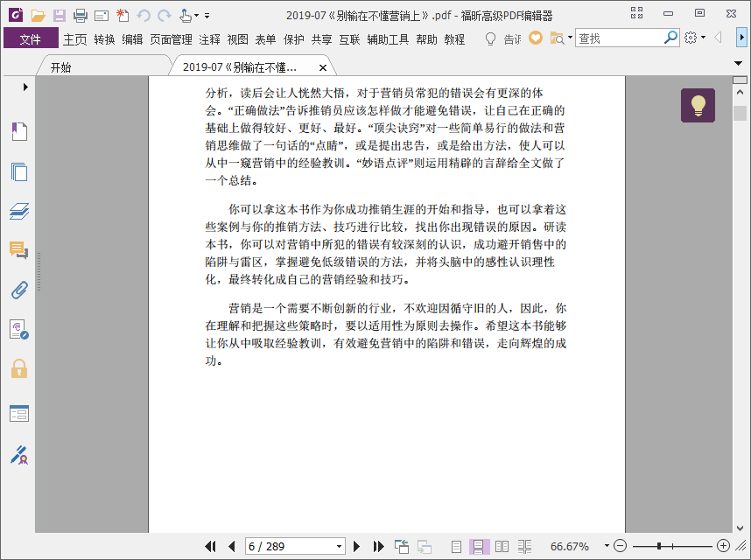751x560 pixels.
Task: Click the vertical scrollbar thumb
Action: click(740, 114)
